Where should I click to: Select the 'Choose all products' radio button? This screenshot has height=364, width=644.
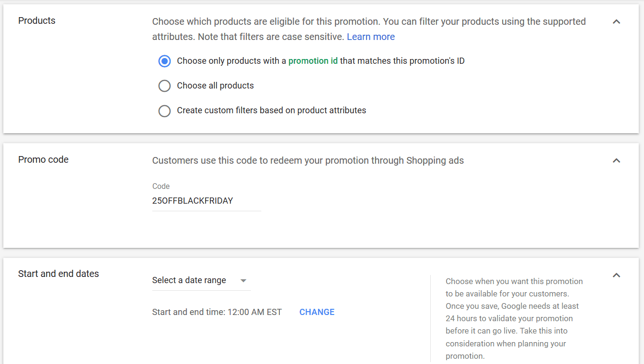164,86
